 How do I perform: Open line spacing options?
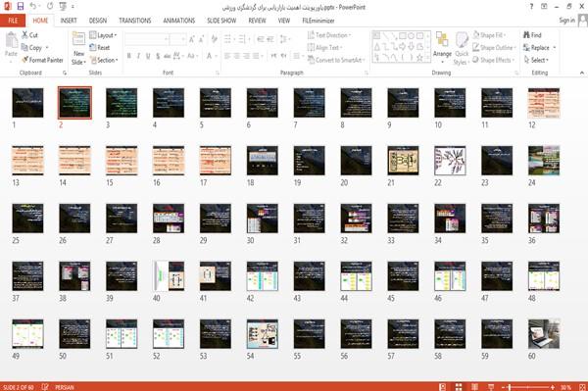(284, 39)
